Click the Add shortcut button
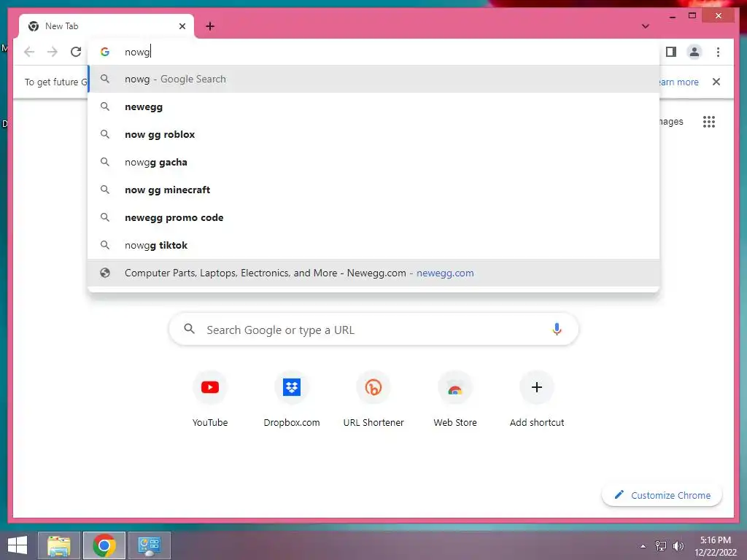Image resolution: width=747 pixels, height=560 pixels. tap(537, 400)
